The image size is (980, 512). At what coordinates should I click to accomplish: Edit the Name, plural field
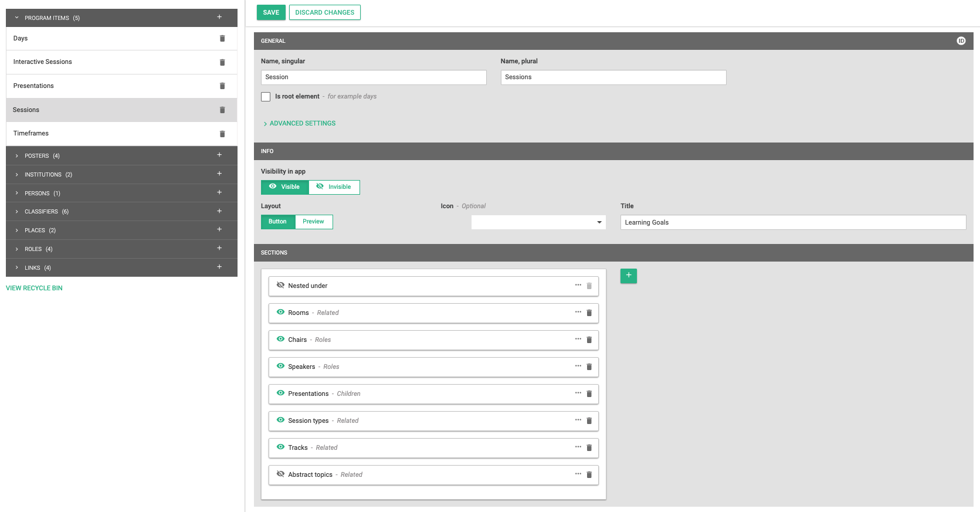tap(613, 77)
